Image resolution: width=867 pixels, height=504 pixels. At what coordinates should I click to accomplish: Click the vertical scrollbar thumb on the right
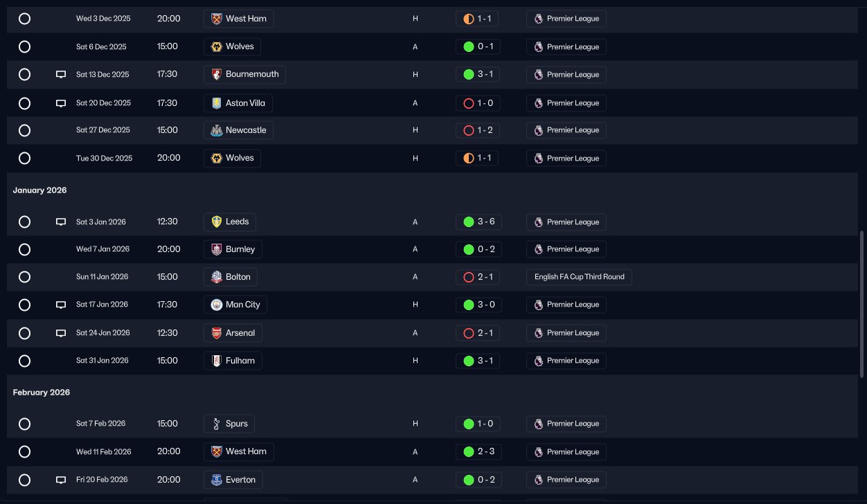point(862,305)
